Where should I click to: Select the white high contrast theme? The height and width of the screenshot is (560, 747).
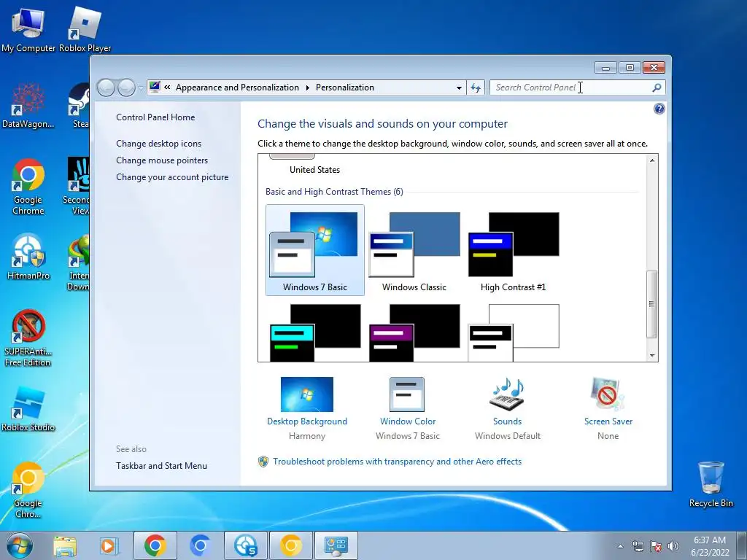pyautogui.click(x=513, y=332)
